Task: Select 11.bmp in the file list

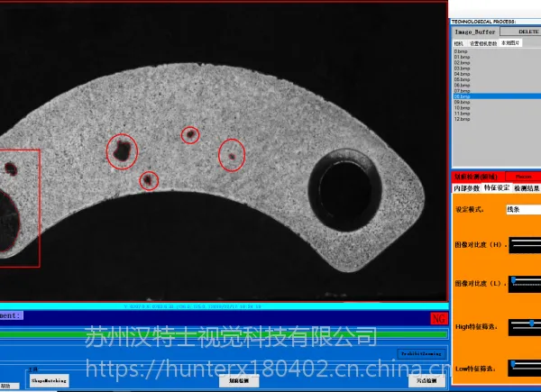Action: point(462,114)
